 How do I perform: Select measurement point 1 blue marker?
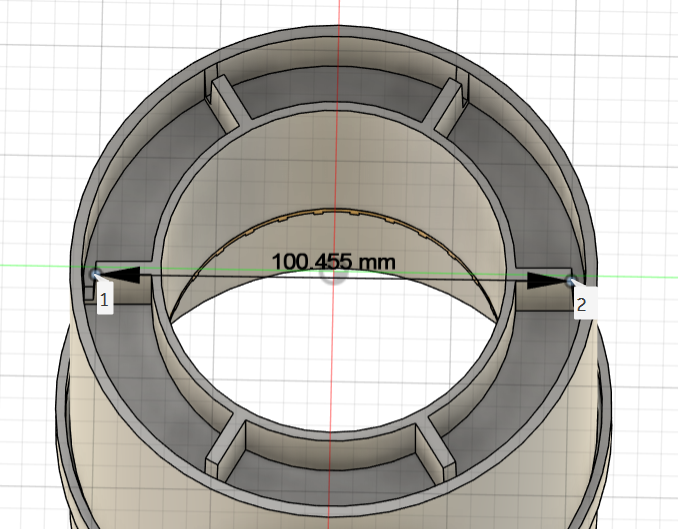click(95, 274)
